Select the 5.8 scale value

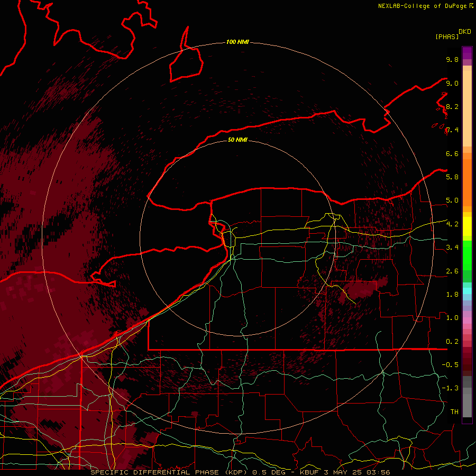click(452, 177)
